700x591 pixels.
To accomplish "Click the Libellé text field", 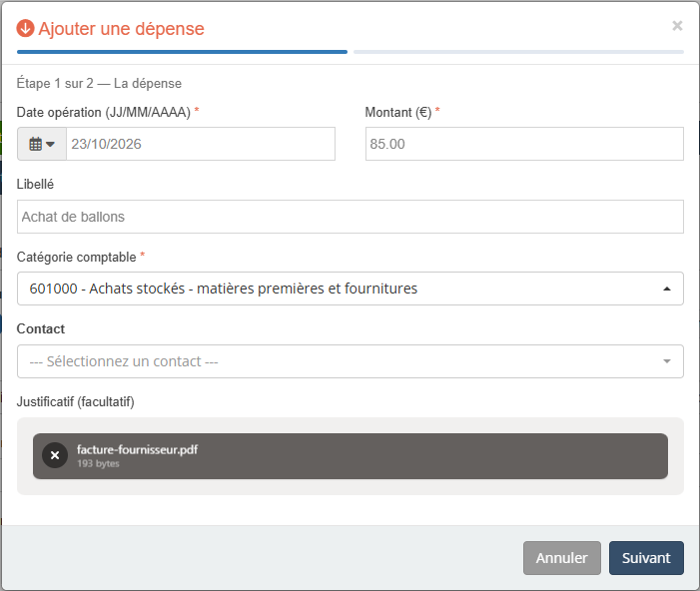I will (350, 217).
